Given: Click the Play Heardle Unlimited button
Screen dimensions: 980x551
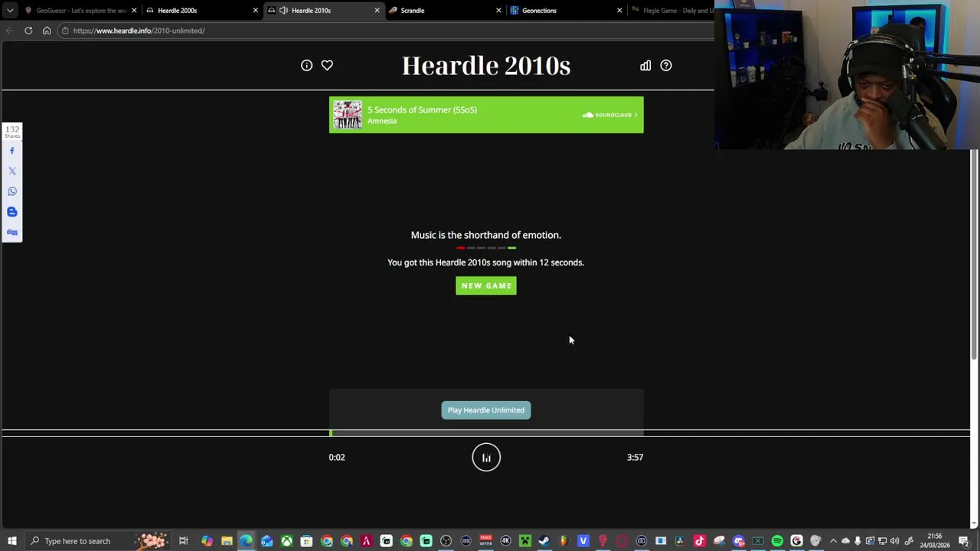Looking at the screenshot, I should coord(486,410).
